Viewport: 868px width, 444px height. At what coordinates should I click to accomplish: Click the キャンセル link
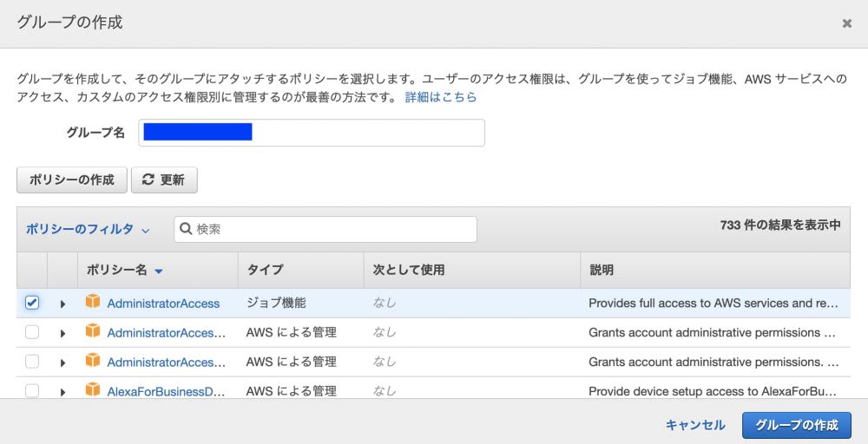(695, 425)
